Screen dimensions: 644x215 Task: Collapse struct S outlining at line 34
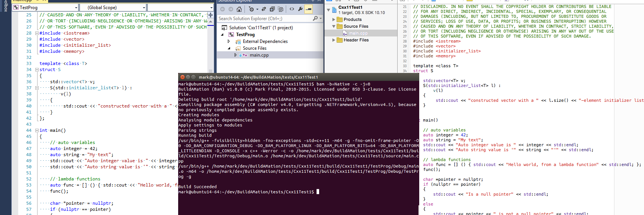tap(37, 70)
